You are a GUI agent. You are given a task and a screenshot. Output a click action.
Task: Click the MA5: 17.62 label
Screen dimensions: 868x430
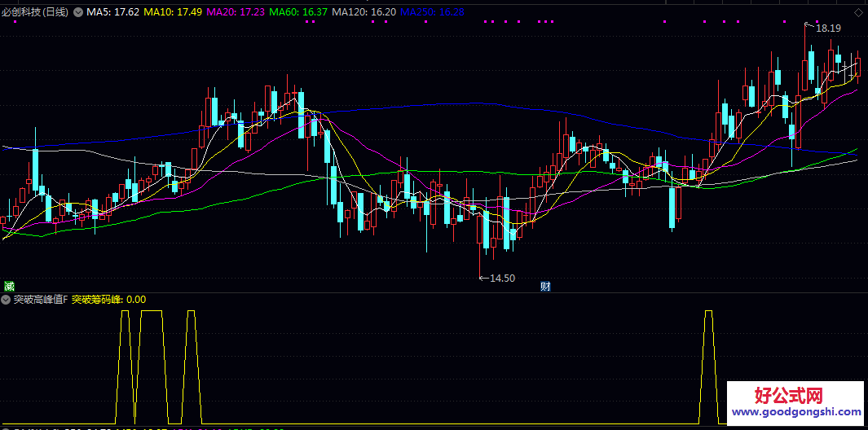[113, 12]
